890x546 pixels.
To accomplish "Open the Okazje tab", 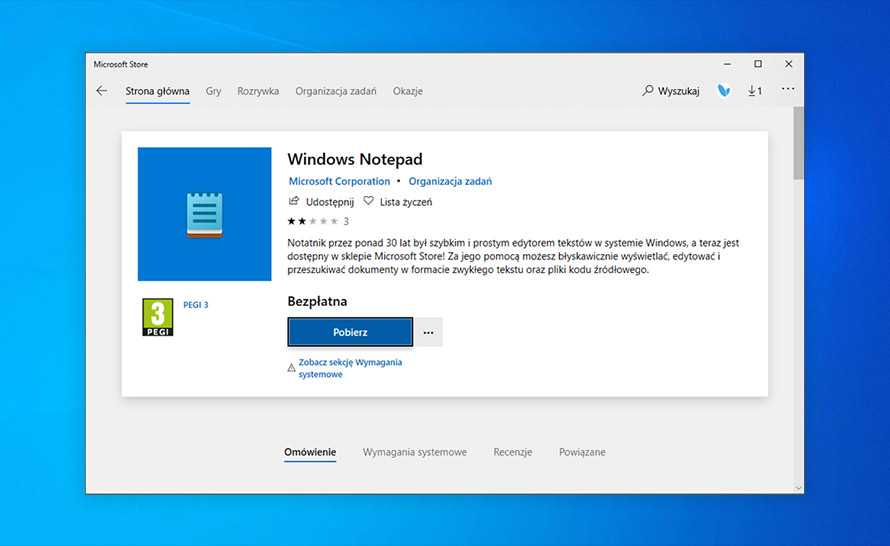I will tap(407, 91).
